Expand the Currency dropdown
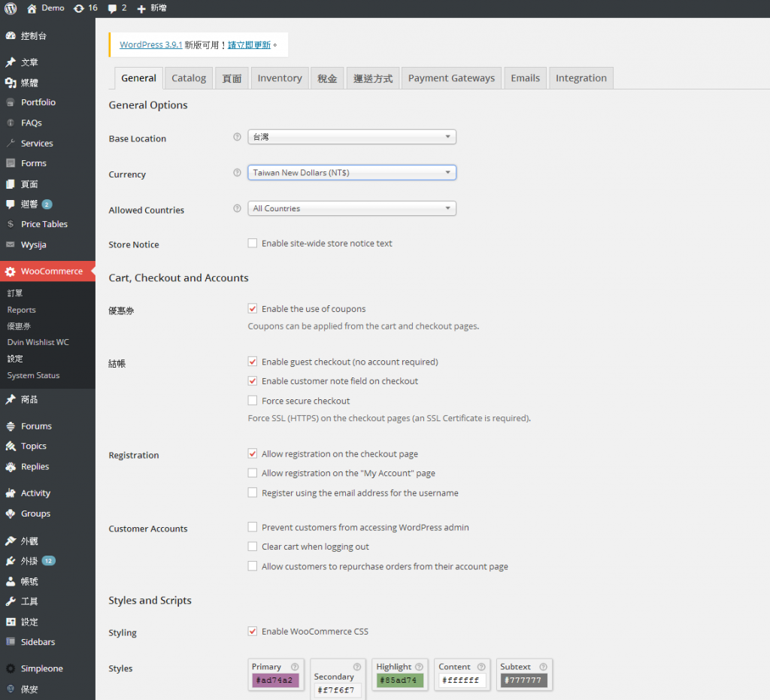 [x=352, y=173]
